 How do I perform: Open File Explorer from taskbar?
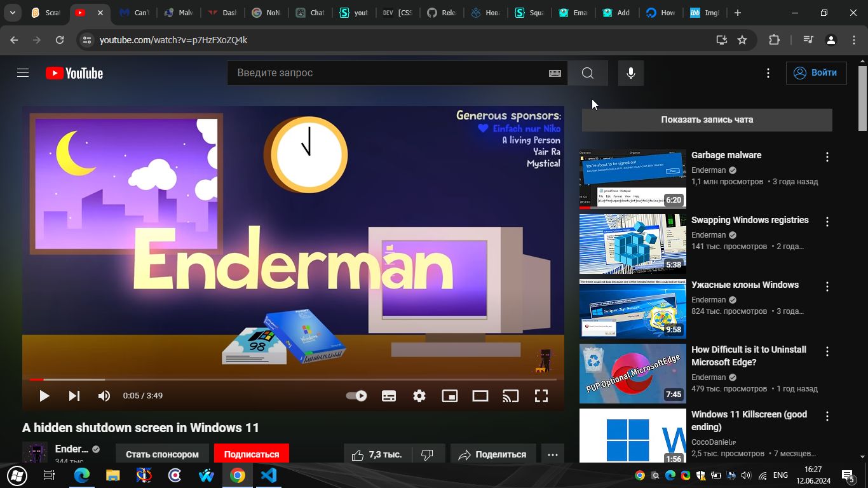point(113,475)
